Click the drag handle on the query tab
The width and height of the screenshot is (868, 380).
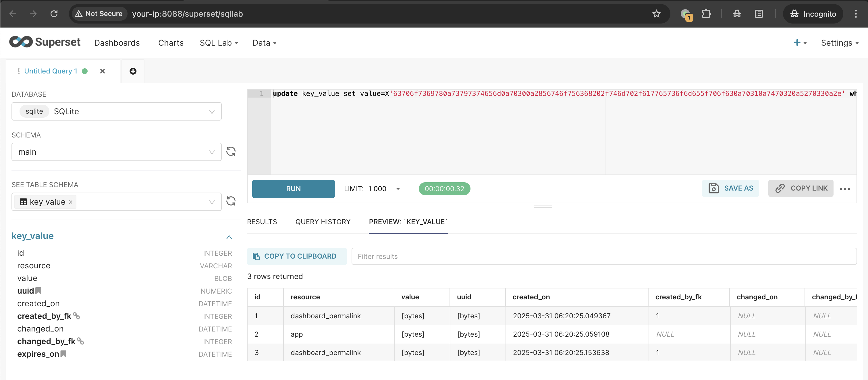pos(19,71)
